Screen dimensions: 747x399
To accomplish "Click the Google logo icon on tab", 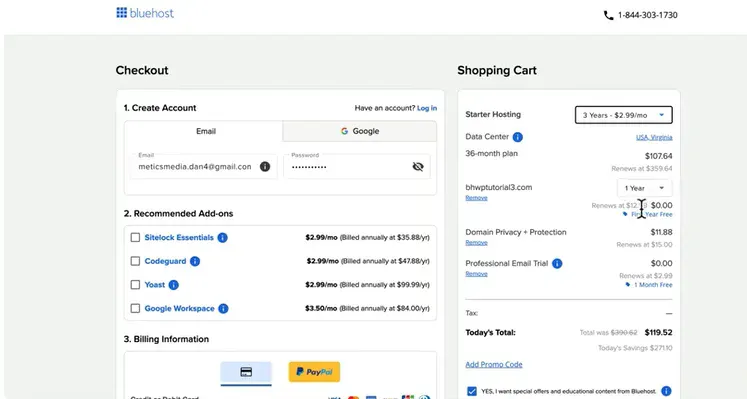I will (x=344, y=131).
